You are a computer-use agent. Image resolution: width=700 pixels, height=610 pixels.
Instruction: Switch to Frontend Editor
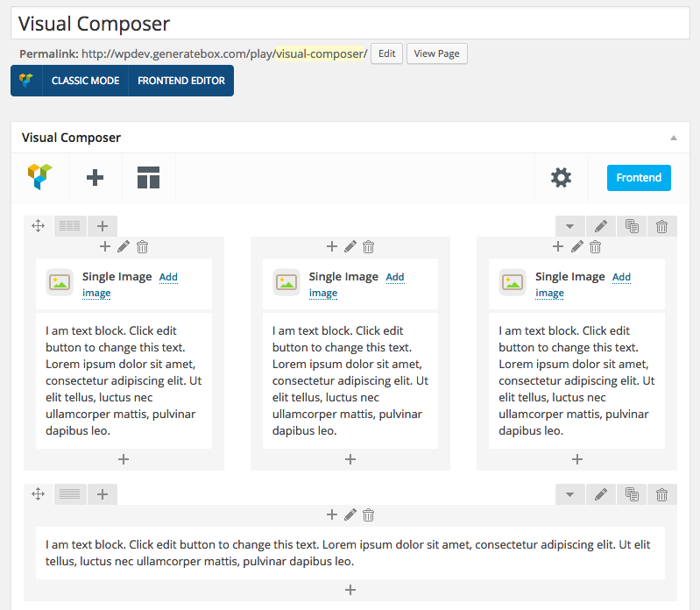pyautogui.click(x=181, y=81)
